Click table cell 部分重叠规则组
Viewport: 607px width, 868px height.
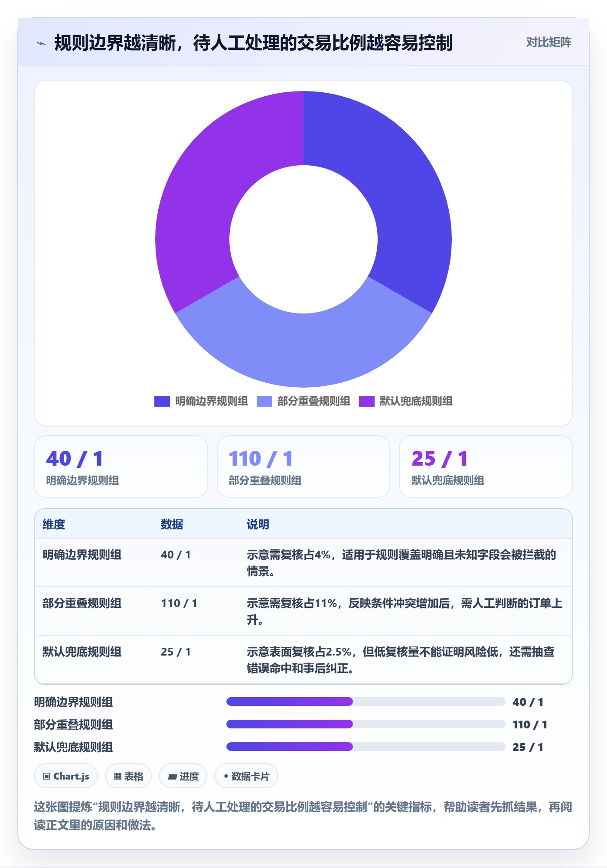coord(82,604)
